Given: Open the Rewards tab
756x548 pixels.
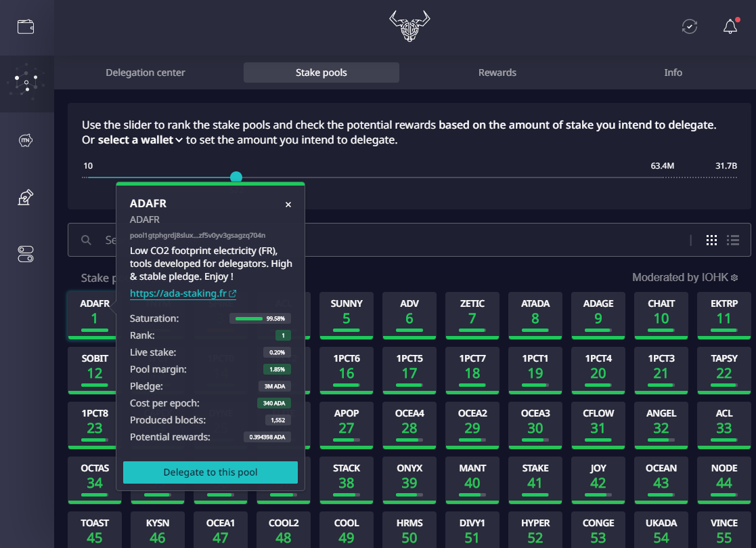Looking at the screenshot, I should (497, 72).
